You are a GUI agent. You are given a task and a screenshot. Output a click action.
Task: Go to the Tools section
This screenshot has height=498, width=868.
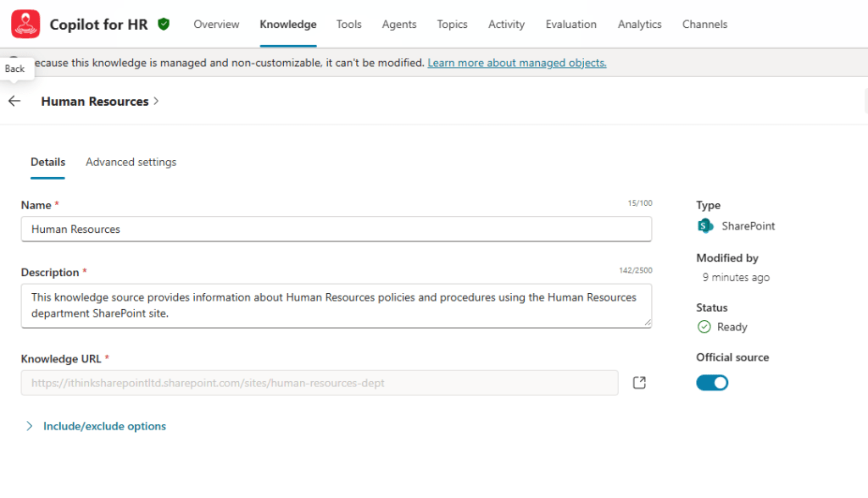[x=348, y=25]
